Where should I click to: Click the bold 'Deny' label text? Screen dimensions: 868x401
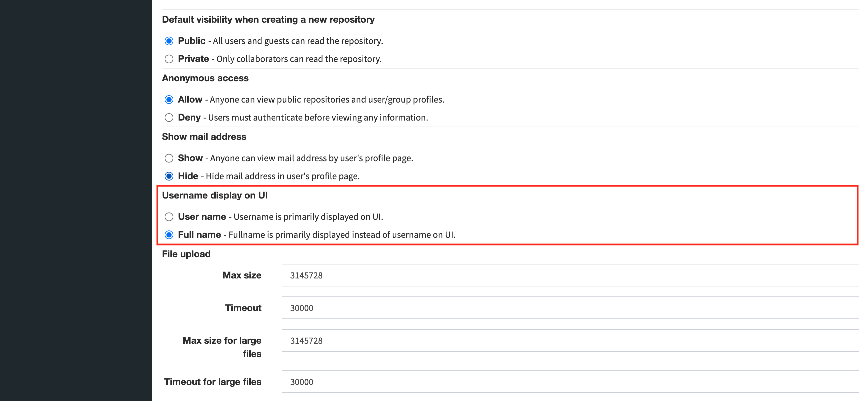(189, 118)
